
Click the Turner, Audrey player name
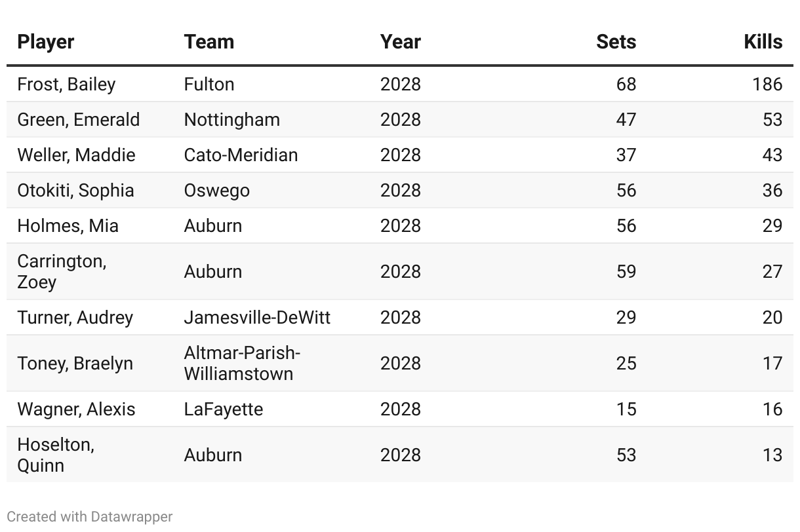tap(75, 318)
